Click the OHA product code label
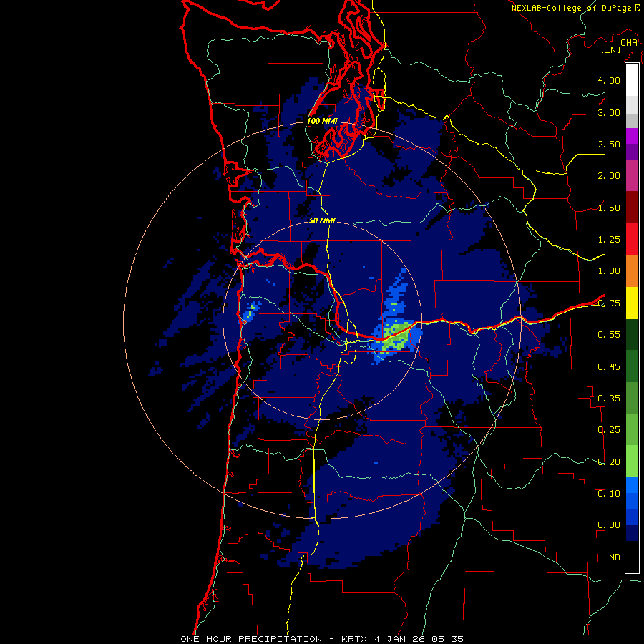Screen dimensions: 644x644 pyautogui.click(x=629, y=43)
